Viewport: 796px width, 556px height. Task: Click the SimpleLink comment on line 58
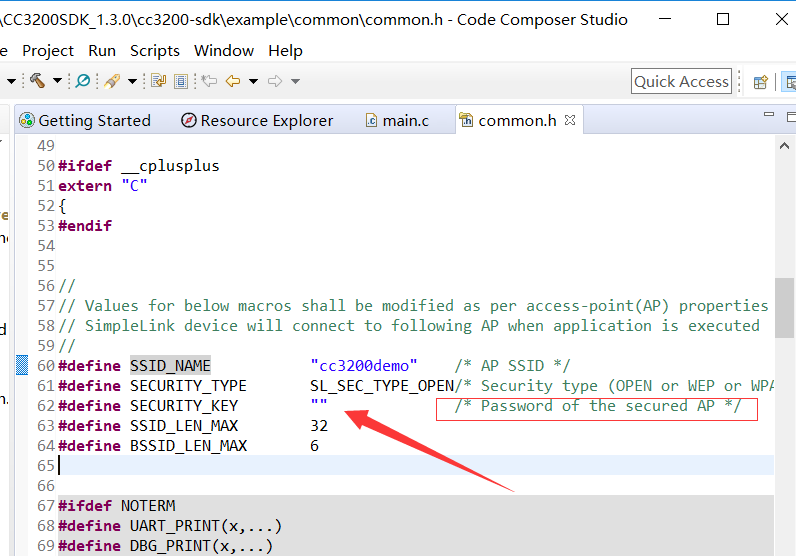(409, 325)
